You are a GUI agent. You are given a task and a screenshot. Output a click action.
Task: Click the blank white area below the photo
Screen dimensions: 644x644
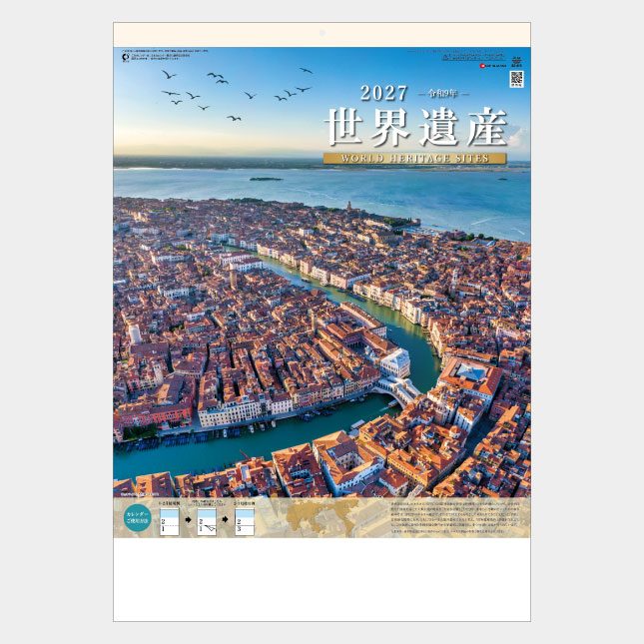(x=322, y=579)
